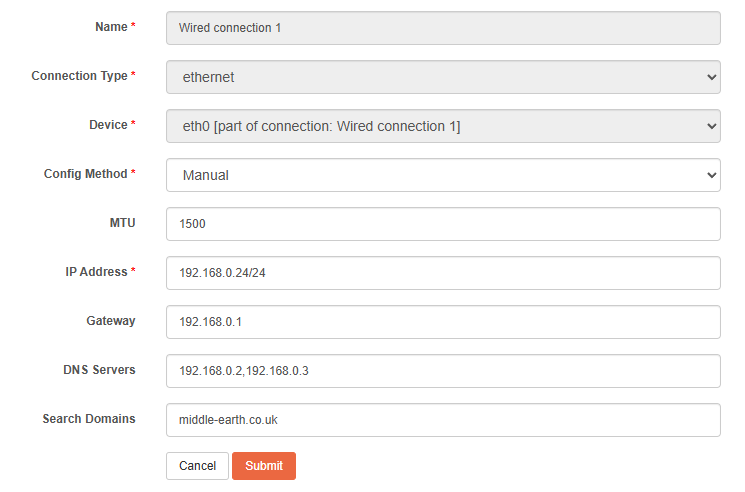Click the "Search Domains" label text
Screen dimensions: 745x492
89,419
